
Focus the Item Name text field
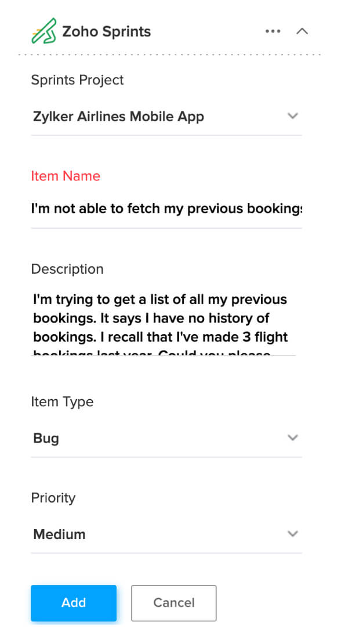(166, 209)
